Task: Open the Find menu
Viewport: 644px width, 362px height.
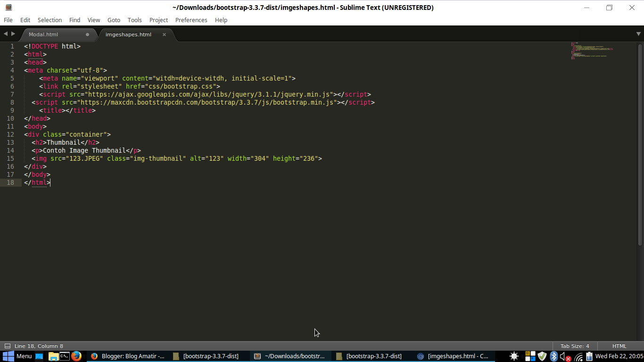Action: 74,20
